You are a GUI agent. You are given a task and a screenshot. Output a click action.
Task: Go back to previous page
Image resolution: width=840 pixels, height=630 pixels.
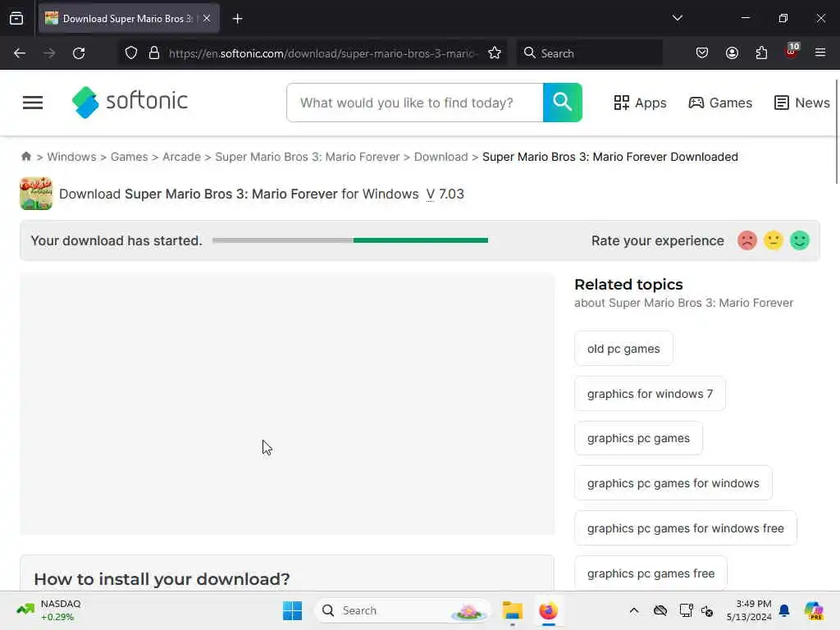(20, 53)
